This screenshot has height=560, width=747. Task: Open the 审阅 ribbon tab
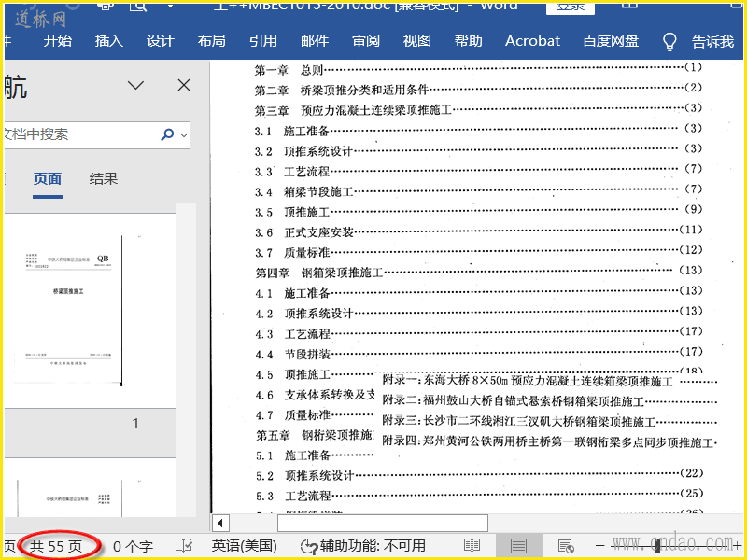[x=366, y=41]
